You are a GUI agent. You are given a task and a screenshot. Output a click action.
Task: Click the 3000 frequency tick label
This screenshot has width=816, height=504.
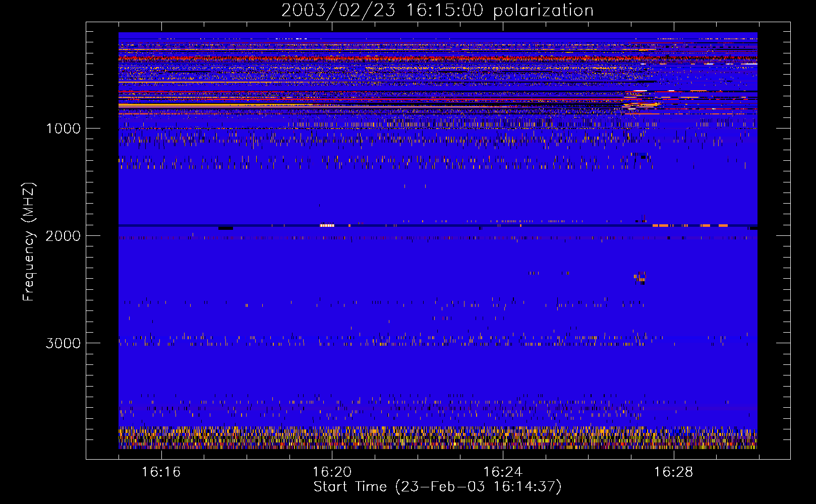(x=63, y=343)
